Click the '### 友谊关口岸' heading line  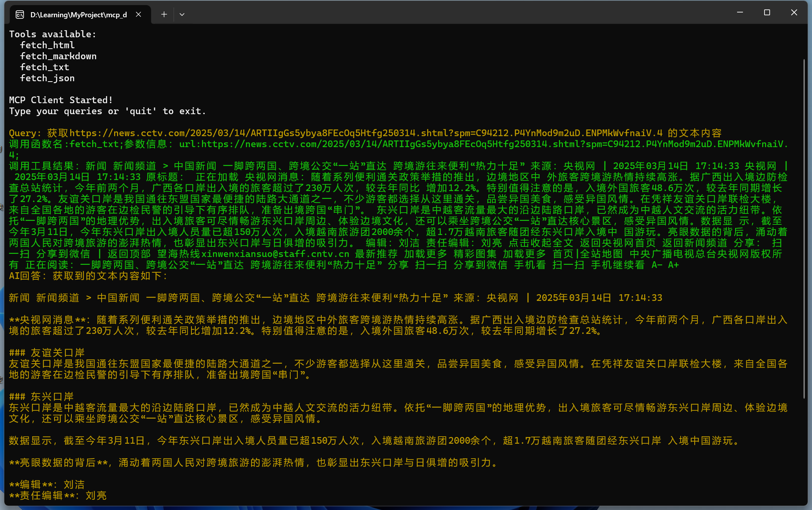[47, 353]
